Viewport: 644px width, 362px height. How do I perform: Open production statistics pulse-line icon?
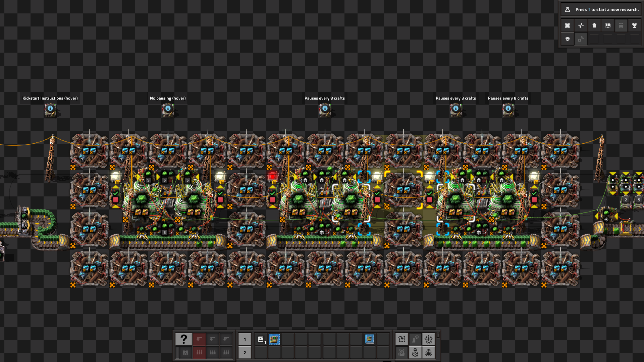[581, 25]
